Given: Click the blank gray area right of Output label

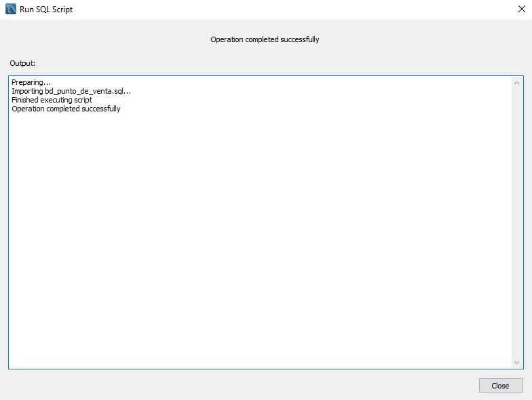Looking at the screenshot, I should (x=271, y=63).
